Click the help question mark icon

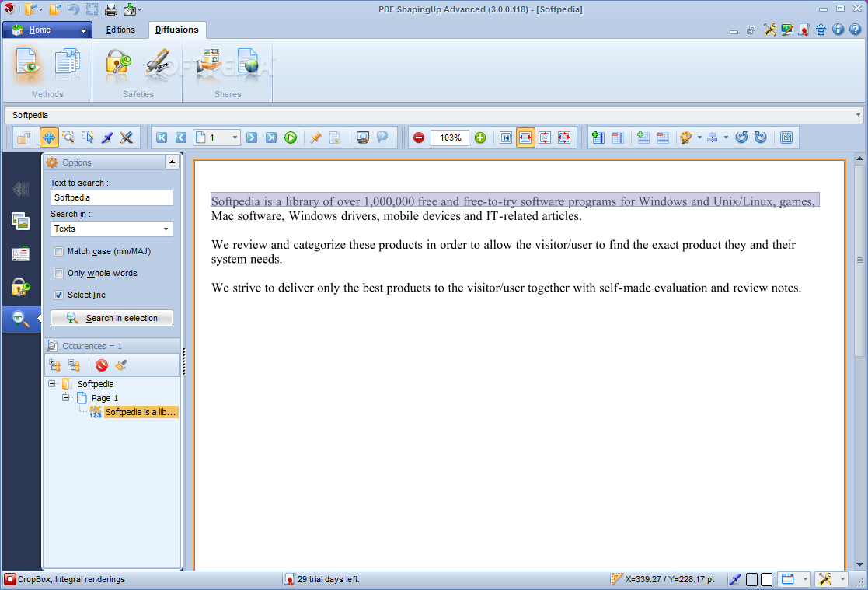click(856, 30)
